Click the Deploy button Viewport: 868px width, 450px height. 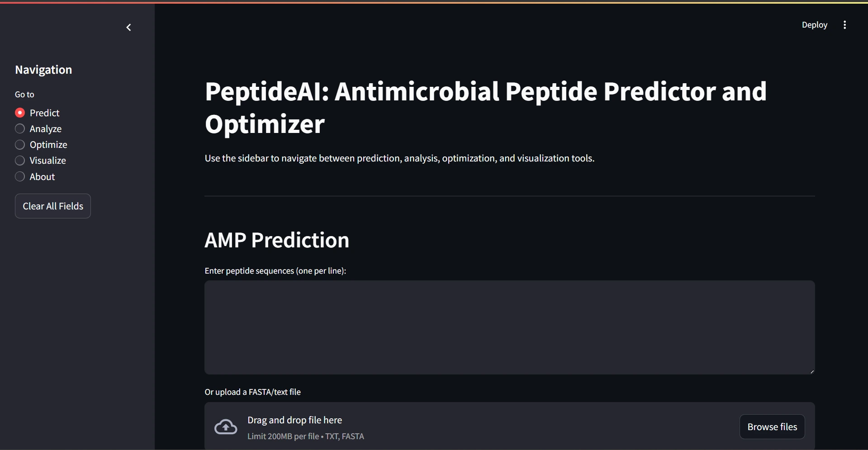pyautogui.click(x=814, y=25)
